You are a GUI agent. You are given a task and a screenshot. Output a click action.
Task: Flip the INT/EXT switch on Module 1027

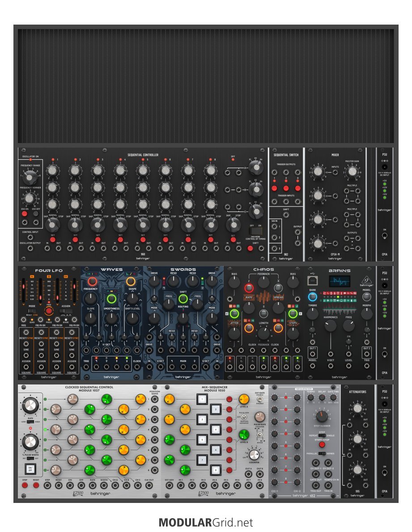(30, 458)
